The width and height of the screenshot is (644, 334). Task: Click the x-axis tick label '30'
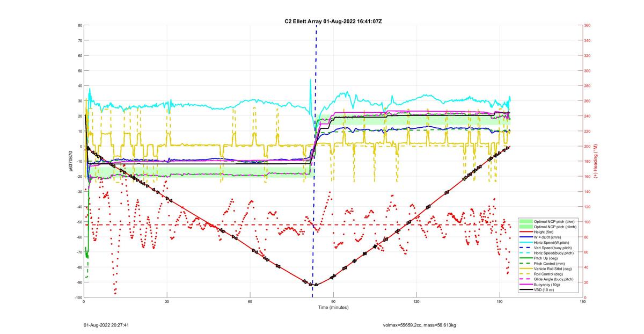(167, 302)
